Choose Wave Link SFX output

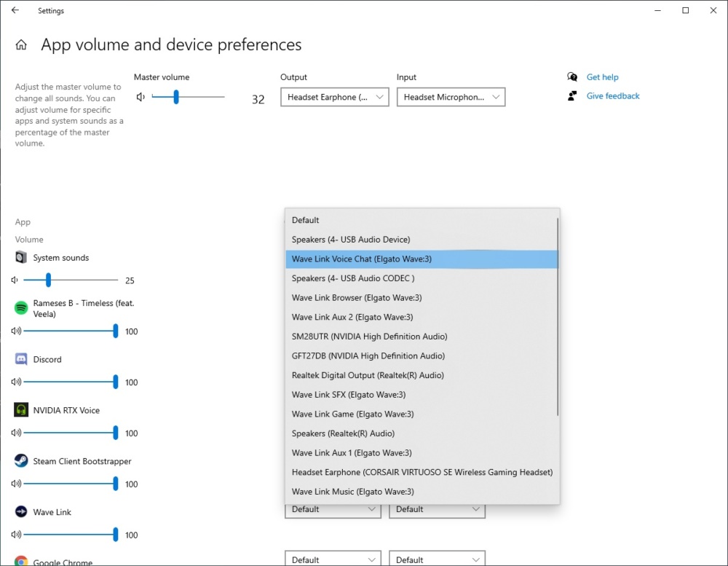point(422,395)
